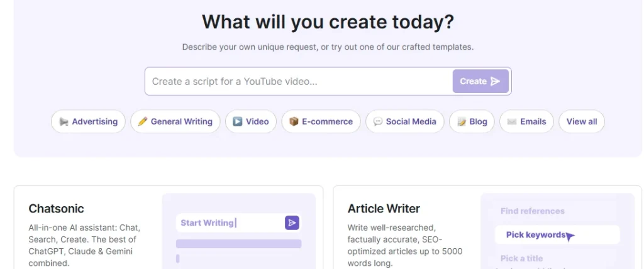Select the Emails category chip
This screenshot has width=644, height=269.
pos(526,121)
